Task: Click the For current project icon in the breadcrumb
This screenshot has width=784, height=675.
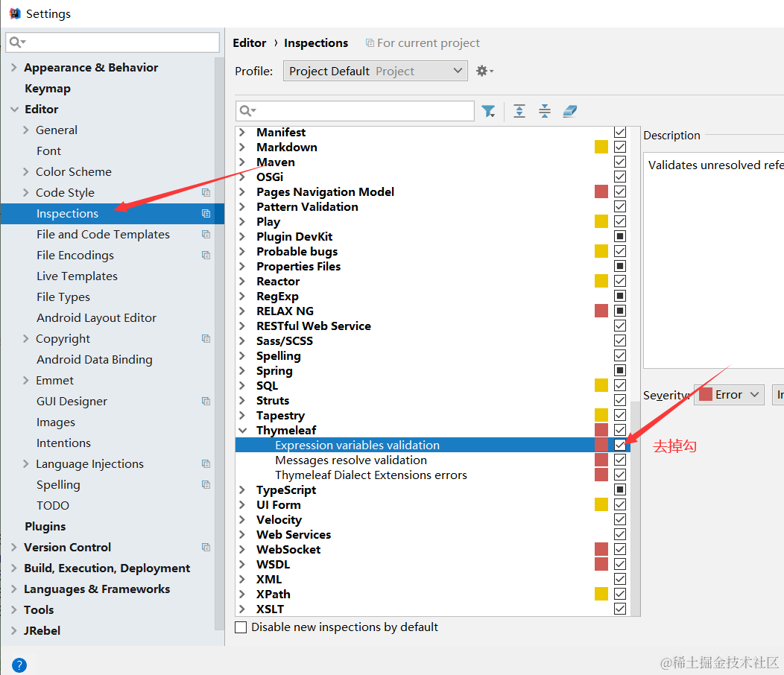Action: coord(370,43)
